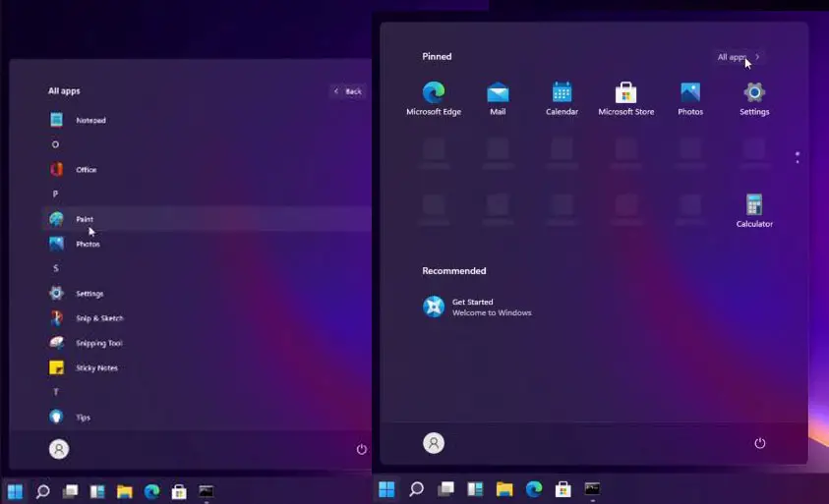Click Start button below the Pinned menu
The image size is (829, 504).
[x=387, y=489]
